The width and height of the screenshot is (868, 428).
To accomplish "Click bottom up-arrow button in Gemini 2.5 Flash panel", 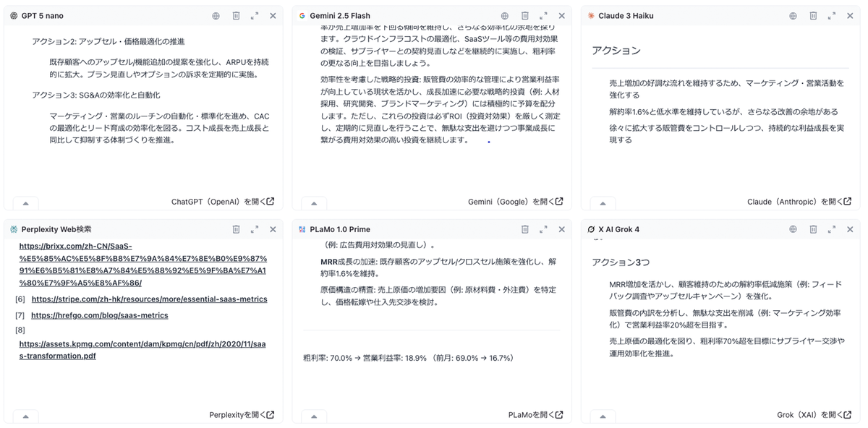I will [x=315, y=203].
